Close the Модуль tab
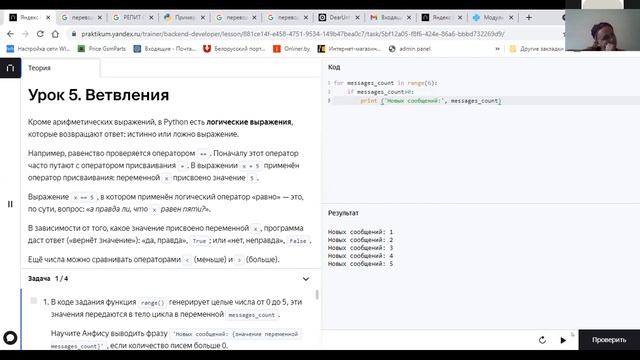The height and width of the screenshot is (360, 640). click(511, 18)
